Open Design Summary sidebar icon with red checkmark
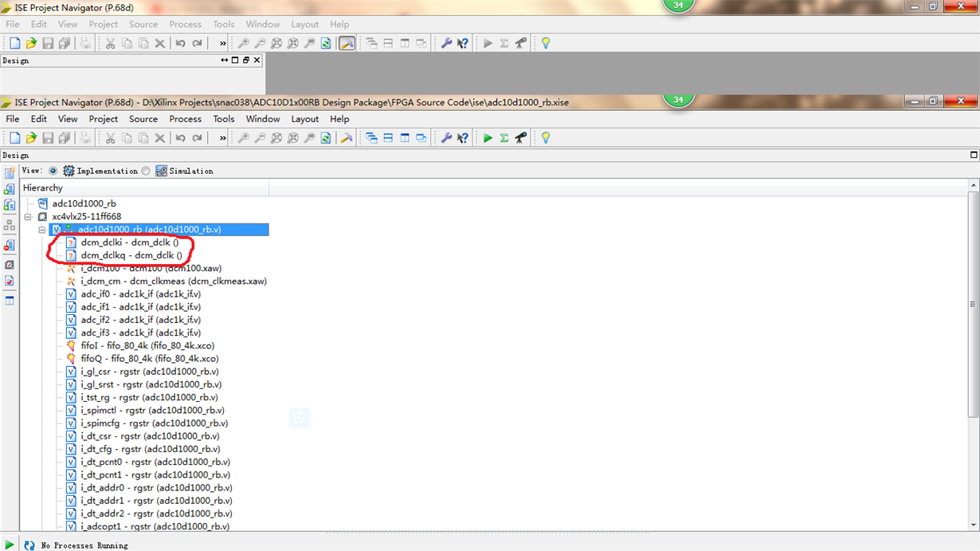 click(10, 281)
